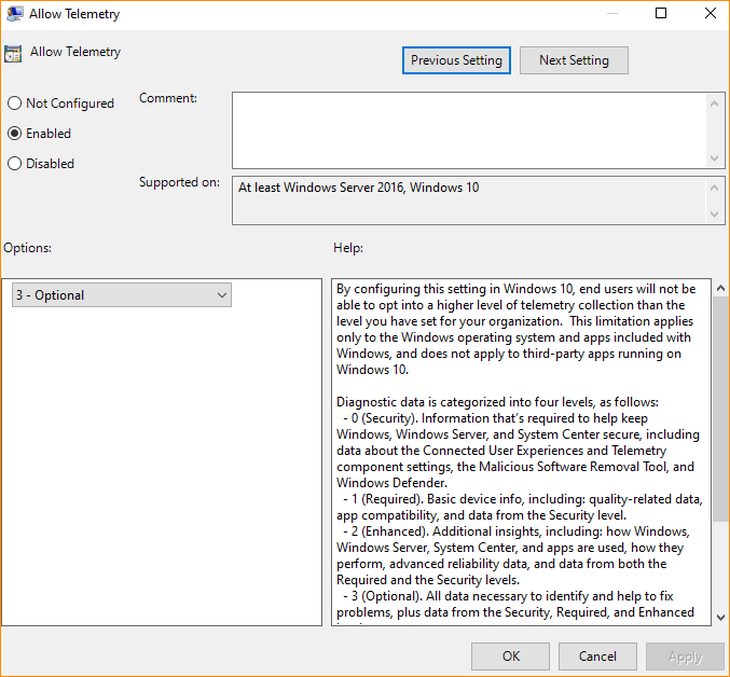Minimize the Allow Telemetry window
The height and width of the screenshot is (677, 730).
tap(612, 13)
